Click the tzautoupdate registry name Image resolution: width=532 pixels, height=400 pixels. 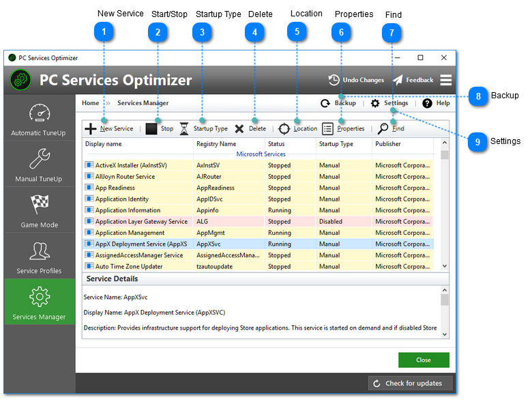point(214,267)
